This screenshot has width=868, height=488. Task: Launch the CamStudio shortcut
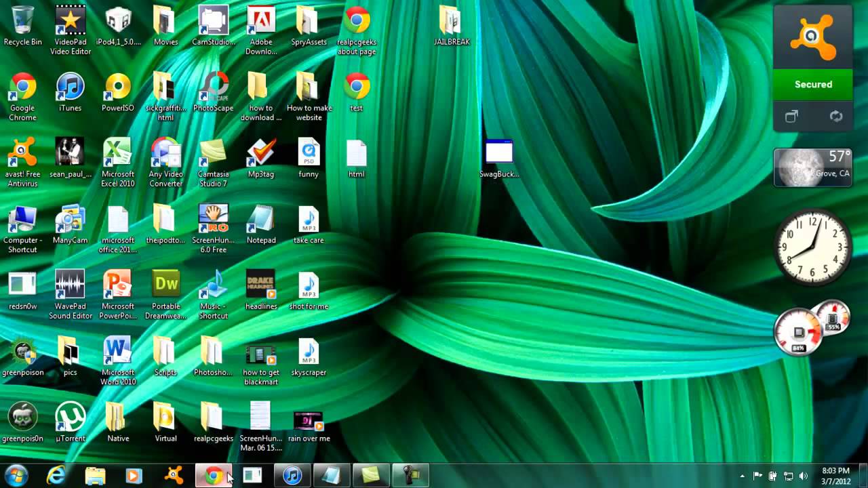click(213, 26)
